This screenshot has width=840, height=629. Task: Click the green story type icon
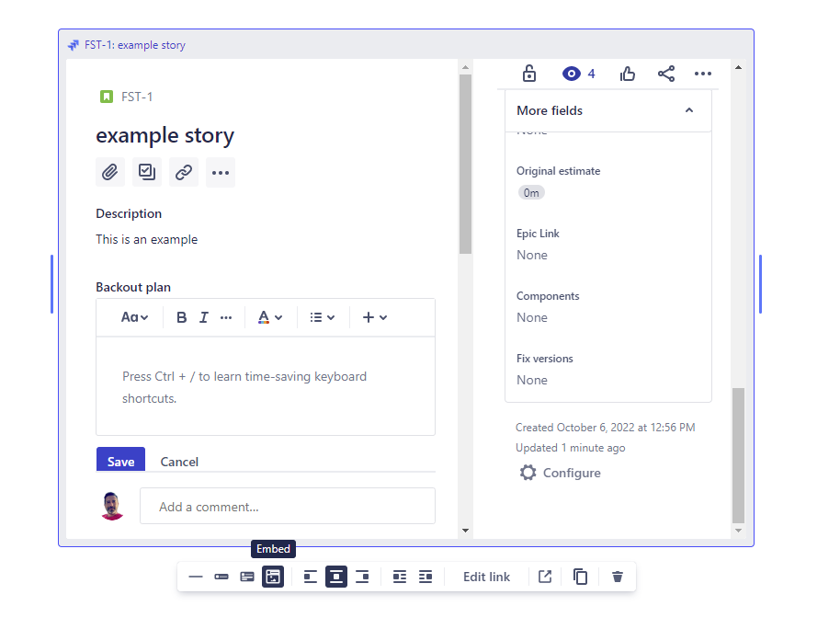[107, 97]
